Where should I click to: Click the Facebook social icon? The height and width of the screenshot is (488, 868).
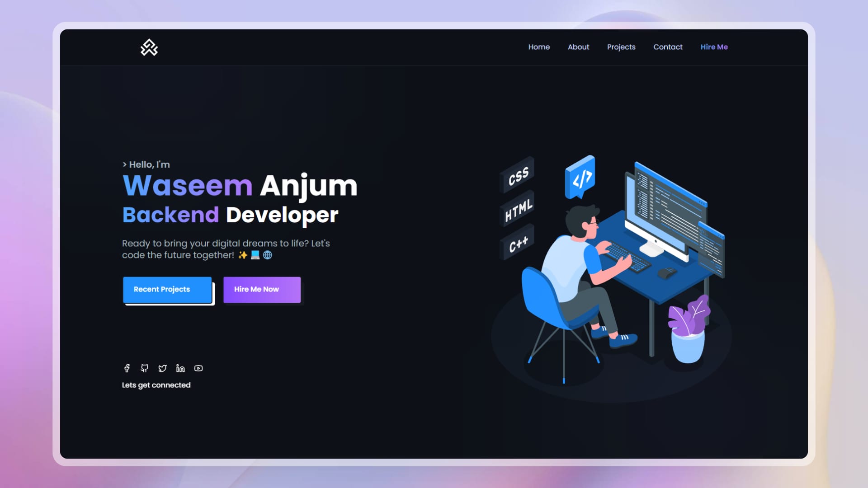(127, 368)
